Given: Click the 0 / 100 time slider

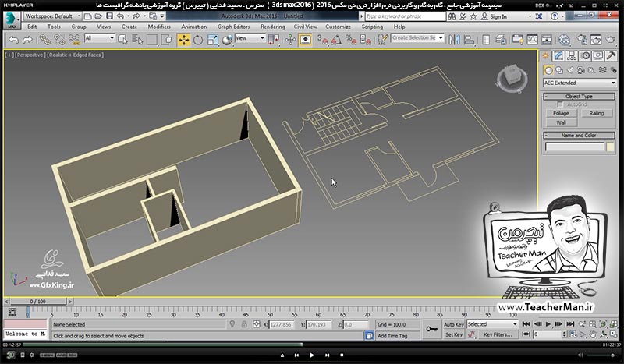Looking at the screenshot, I should [37, 302].
